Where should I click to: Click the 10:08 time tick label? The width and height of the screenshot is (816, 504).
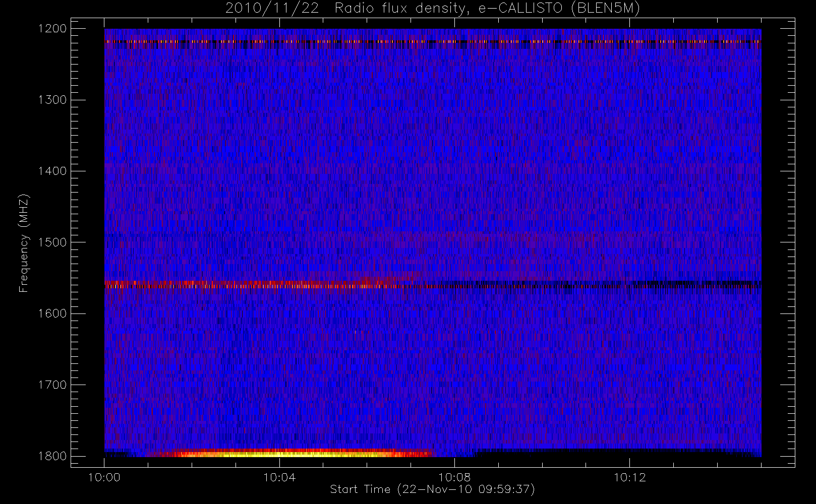coord(454,477)
